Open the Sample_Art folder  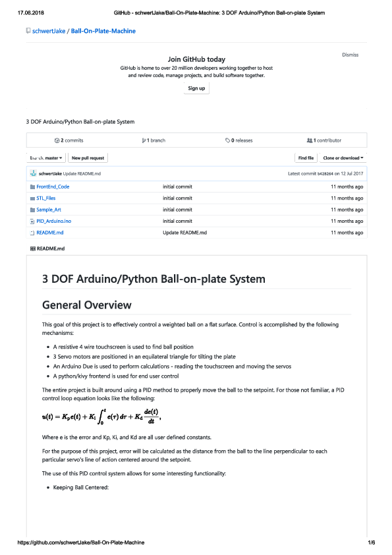coord(49,210)
